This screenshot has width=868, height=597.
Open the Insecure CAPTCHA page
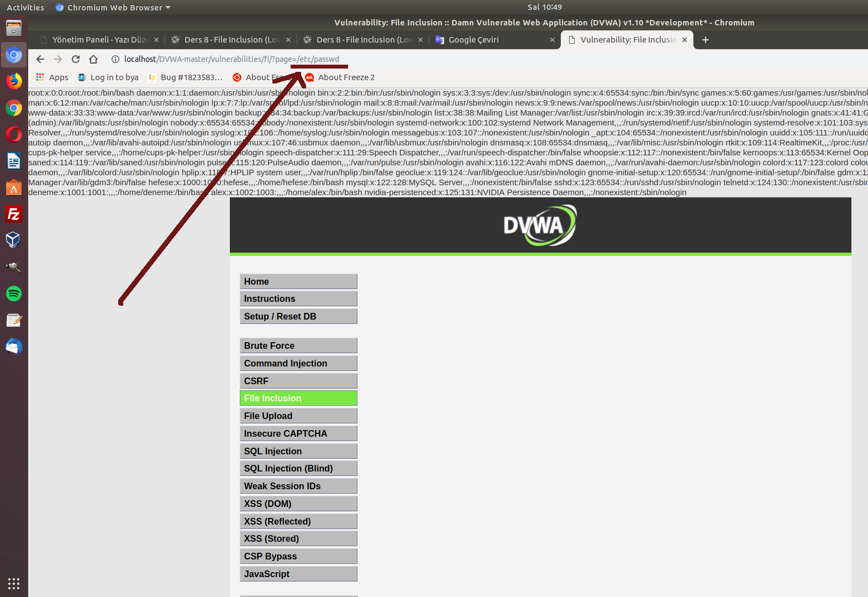[x=298, y=433]
